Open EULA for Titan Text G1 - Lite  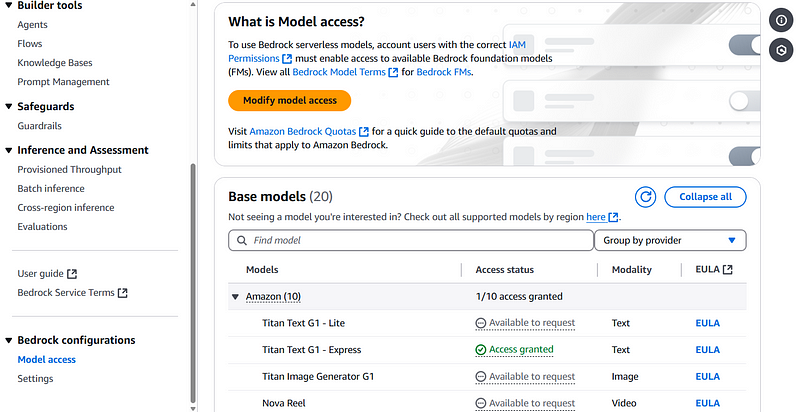point(708,323)
